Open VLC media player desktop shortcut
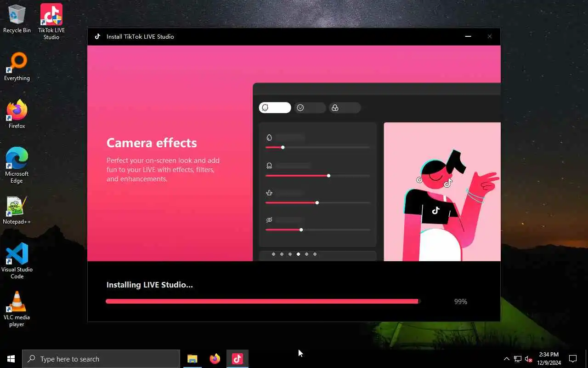The height and width of the screenshot is (368, 588). 17,309
